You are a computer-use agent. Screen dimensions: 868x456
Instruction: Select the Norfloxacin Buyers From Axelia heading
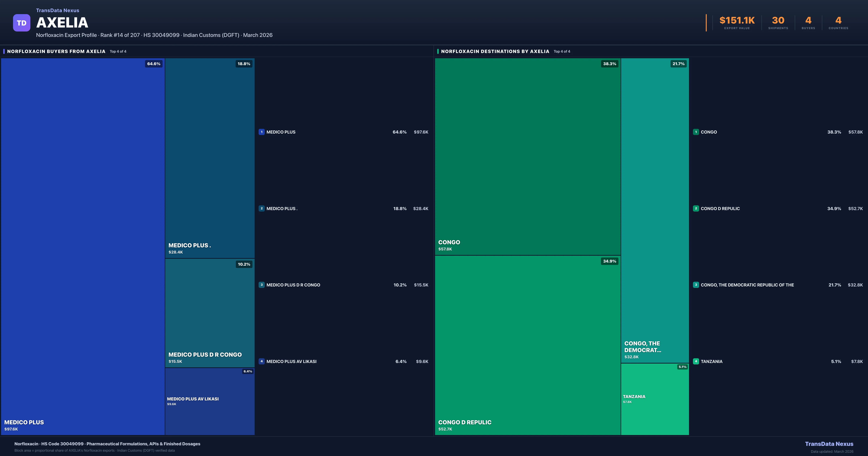click(56, 51)
